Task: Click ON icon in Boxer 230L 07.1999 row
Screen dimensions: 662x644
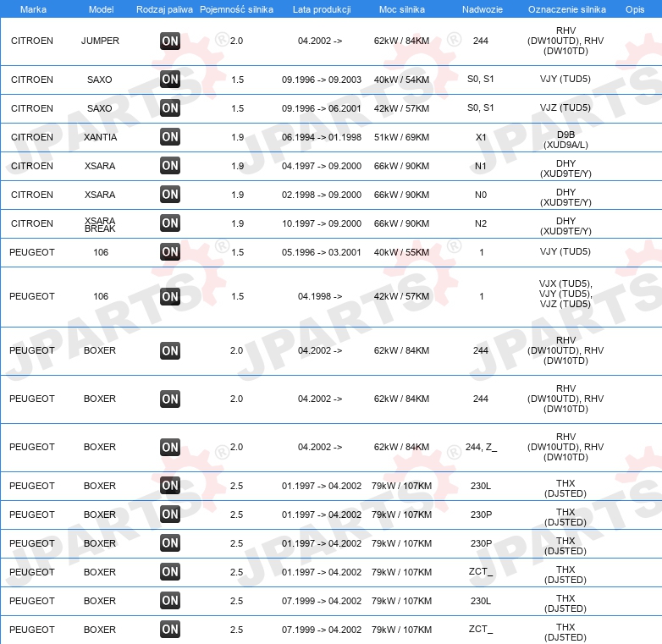Action: [170, 600]
